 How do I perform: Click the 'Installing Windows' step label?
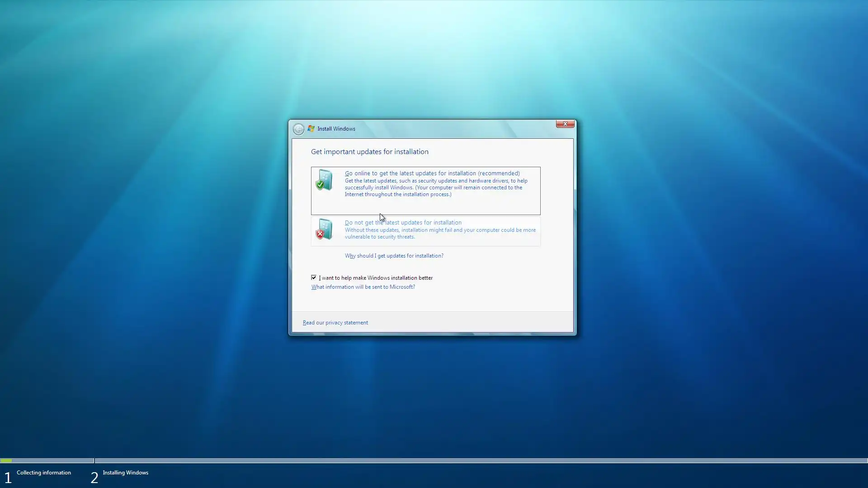point(125,473)
